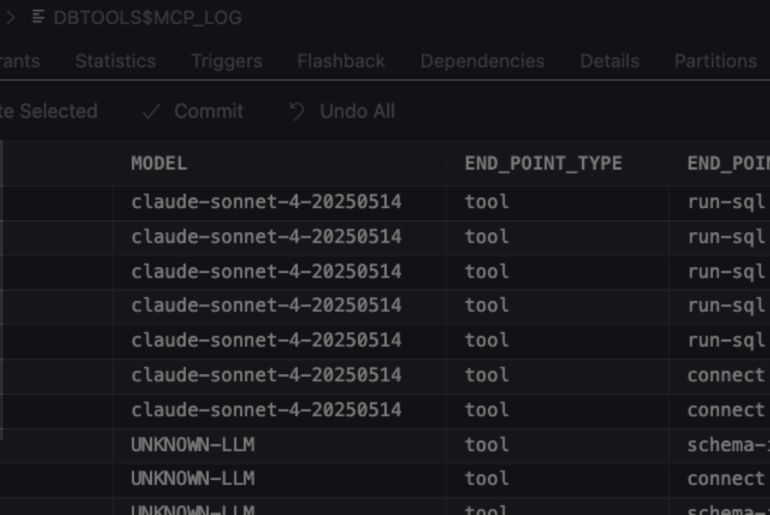Click the Undo All arrow icon

[x=296, y=112]
